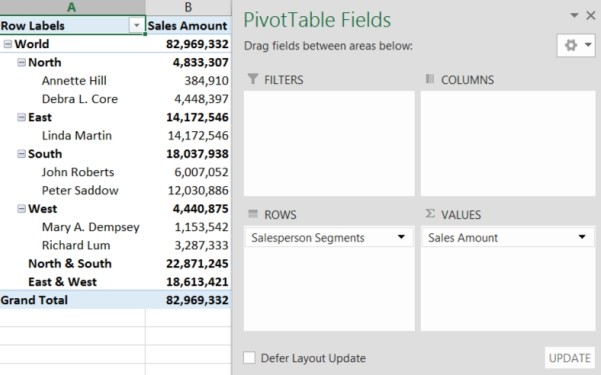Screen dimensions: 601x375
Task: Select the value 3,287,333
Action: (x=201, y=245)
